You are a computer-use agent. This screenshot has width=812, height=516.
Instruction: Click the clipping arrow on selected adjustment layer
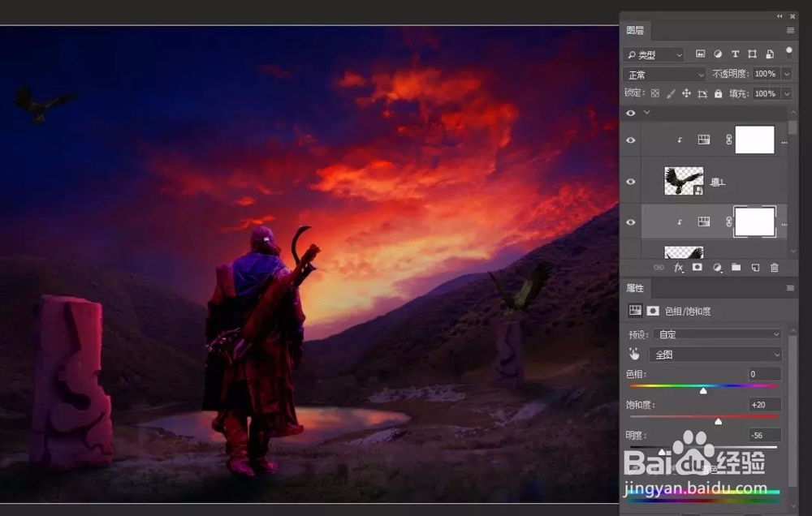[x=680, y=222]
